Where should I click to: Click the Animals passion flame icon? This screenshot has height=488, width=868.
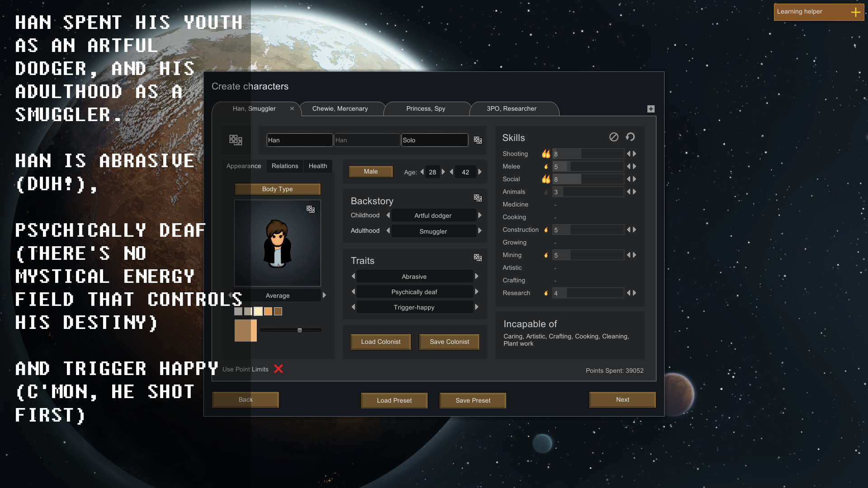(x=546, y=192)
